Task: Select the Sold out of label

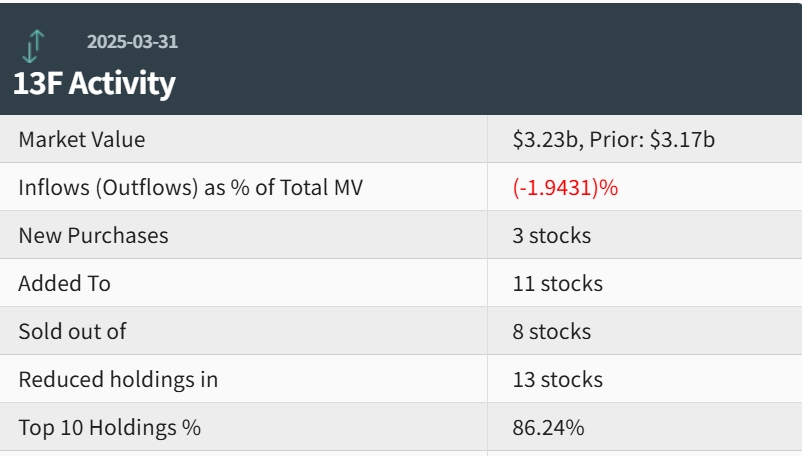Action: click(x=72, y=332)
